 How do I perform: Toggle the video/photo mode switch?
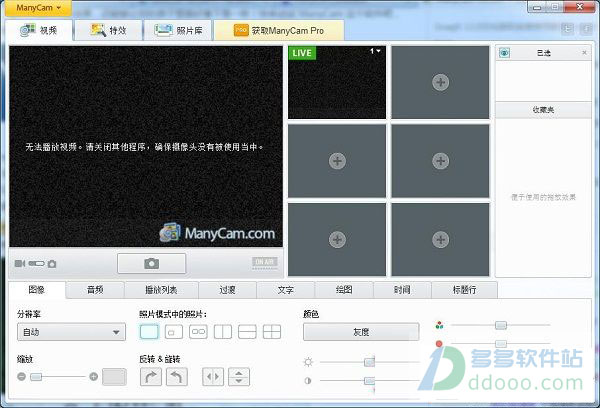36,264
